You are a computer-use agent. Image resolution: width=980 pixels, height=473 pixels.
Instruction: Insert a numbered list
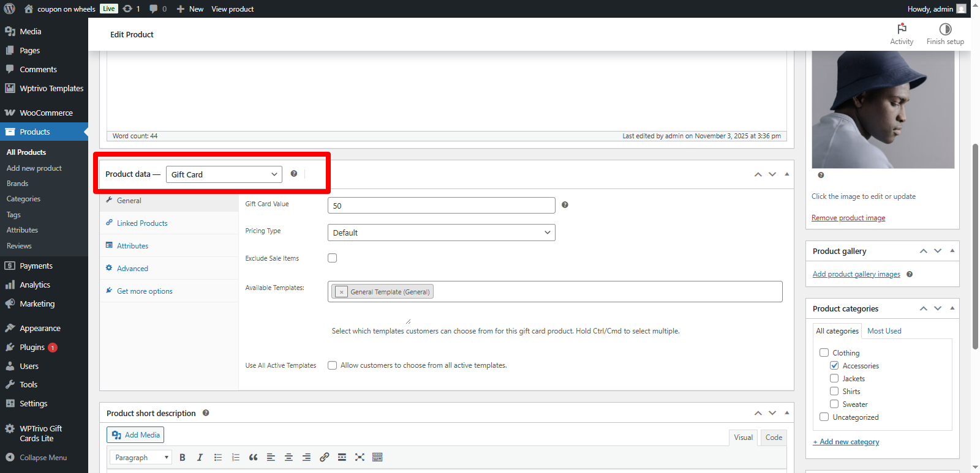click(x=235, y=457)
